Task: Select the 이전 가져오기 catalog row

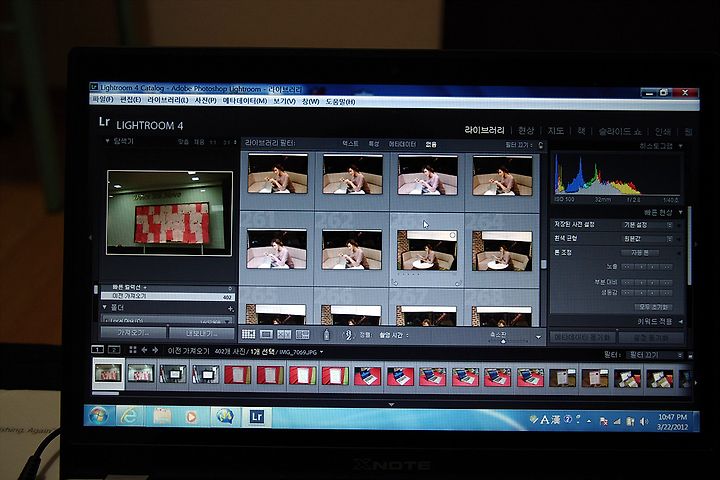Action: tap(167, 296)
